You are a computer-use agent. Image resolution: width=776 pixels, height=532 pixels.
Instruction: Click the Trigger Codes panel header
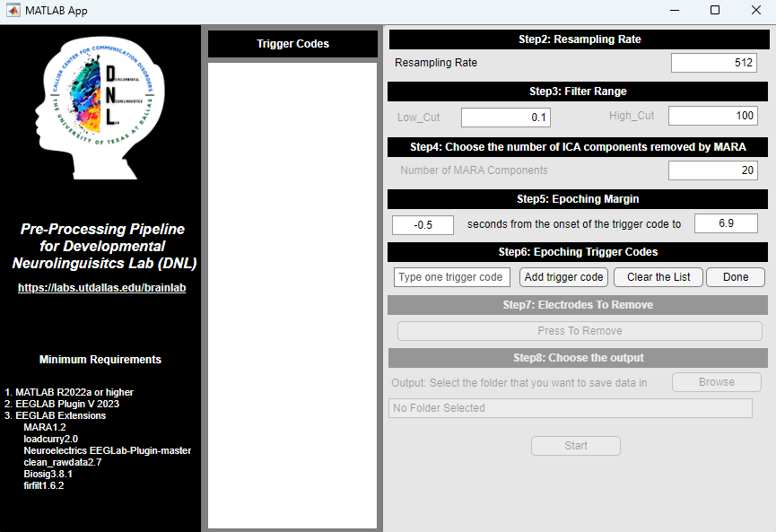point(292,43)
